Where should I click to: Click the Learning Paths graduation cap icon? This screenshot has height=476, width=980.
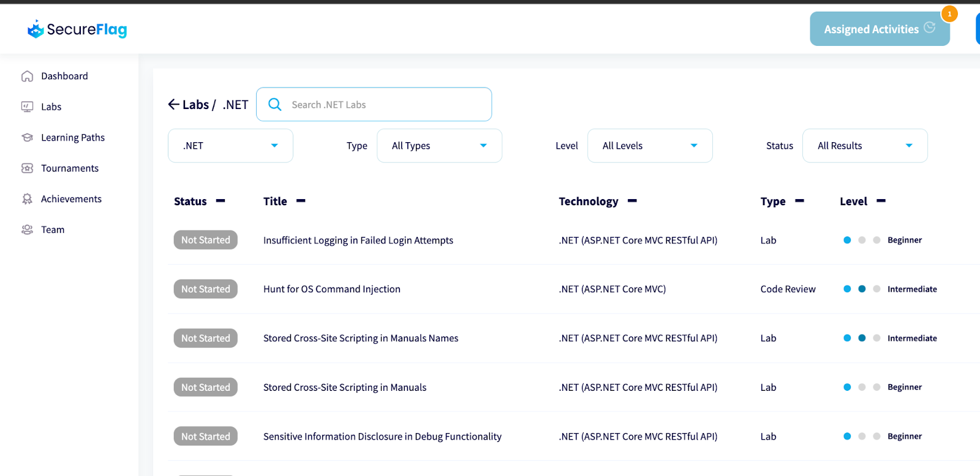[x=27, y=137]
